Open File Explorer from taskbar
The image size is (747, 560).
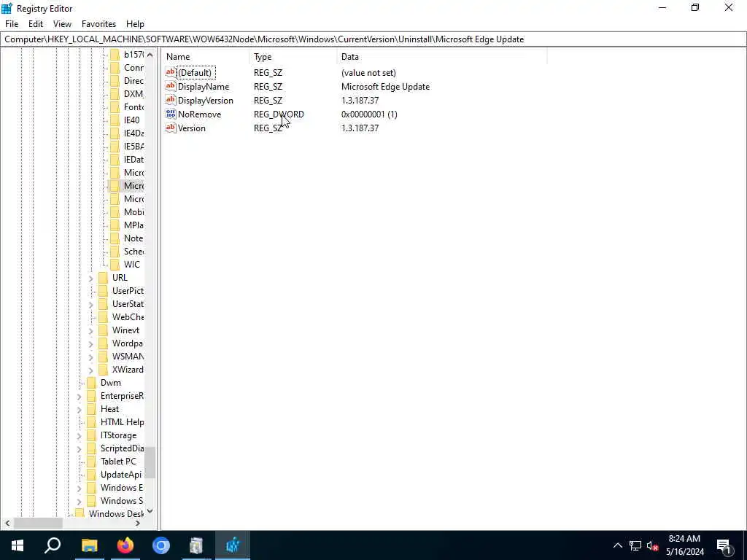coord(89,545)
